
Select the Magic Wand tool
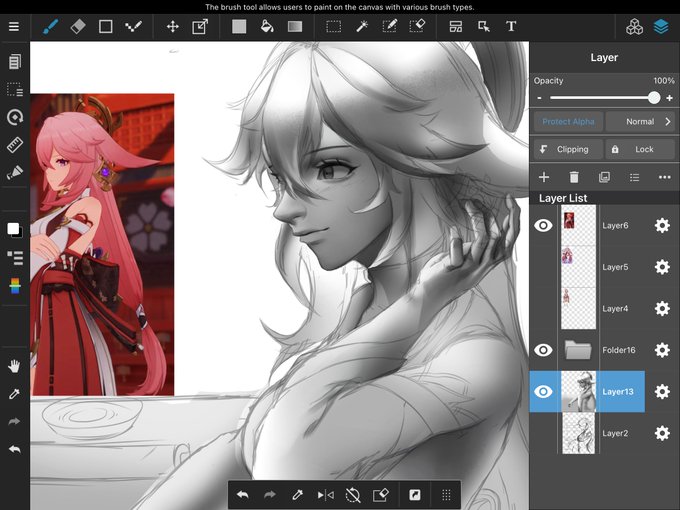point(362,26)
